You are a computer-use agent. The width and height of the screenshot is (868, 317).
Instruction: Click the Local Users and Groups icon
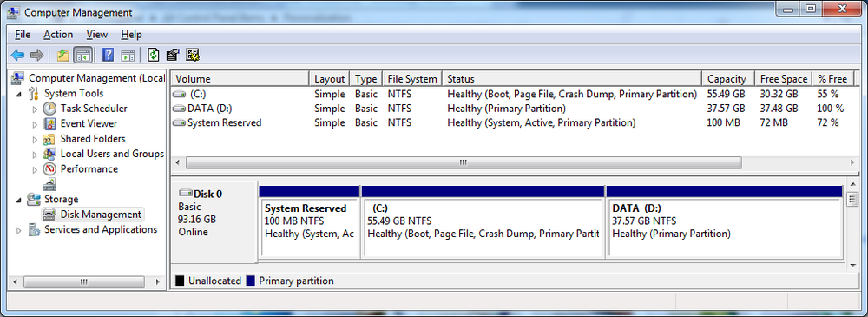click(49, 154)
